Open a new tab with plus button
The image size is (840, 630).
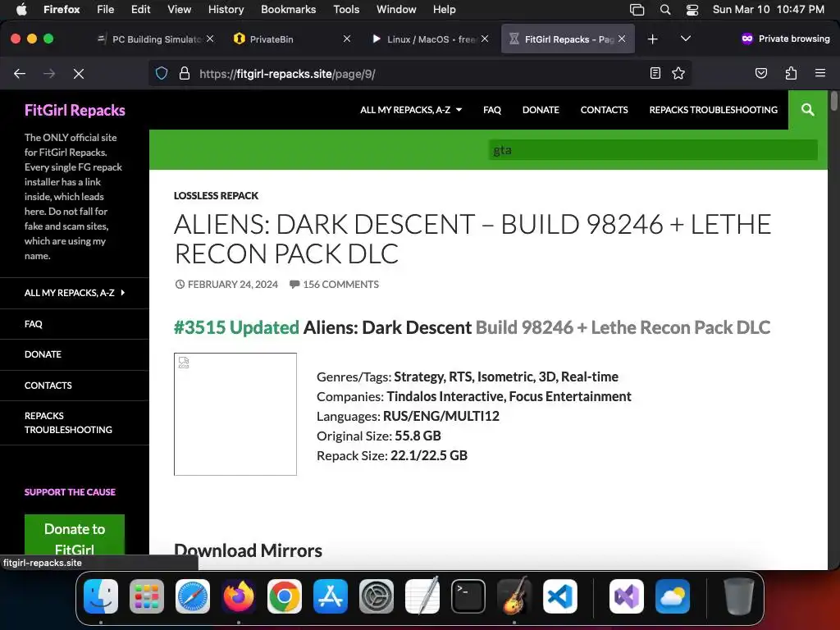pyautogui.click(x=652, y=39)
